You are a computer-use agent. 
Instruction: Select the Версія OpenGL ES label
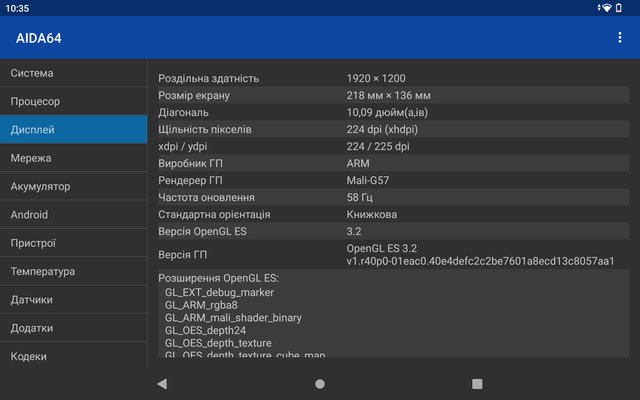click(202, 231)
